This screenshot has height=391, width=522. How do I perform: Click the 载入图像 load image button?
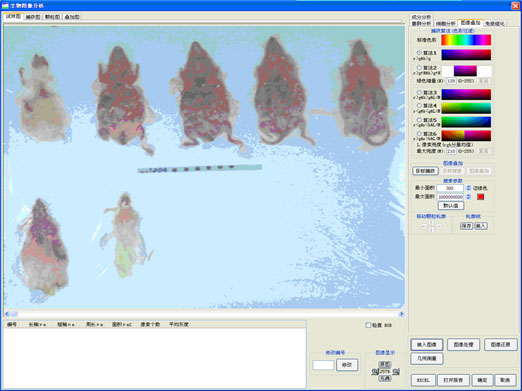(427, 345)
